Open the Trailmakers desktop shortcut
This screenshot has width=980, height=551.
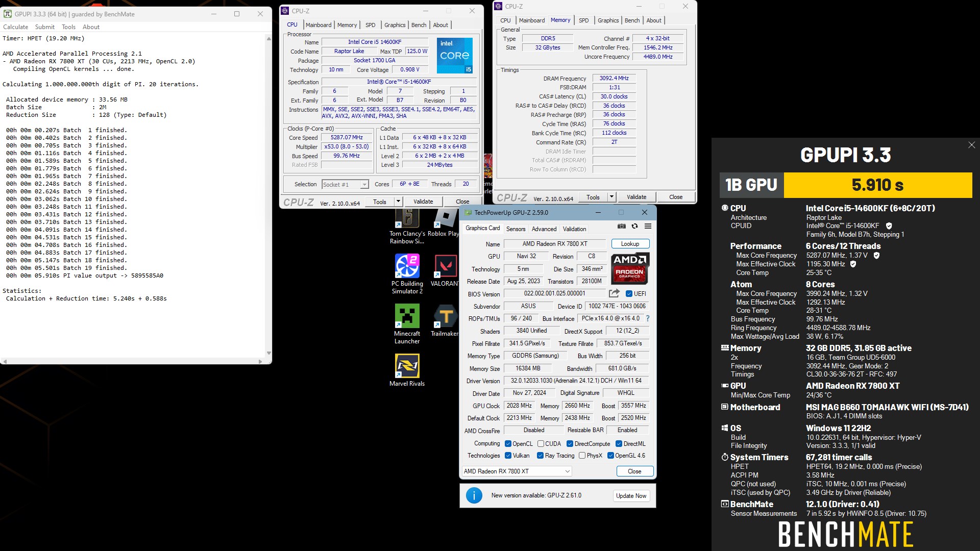tap(445, 320)
